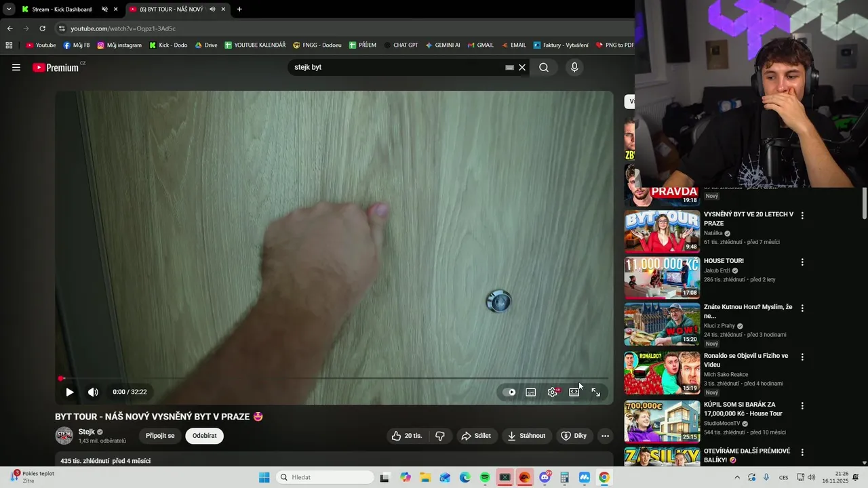Seek on the video progress bar
Screen dimensions: 868x488
pos(334,378)
